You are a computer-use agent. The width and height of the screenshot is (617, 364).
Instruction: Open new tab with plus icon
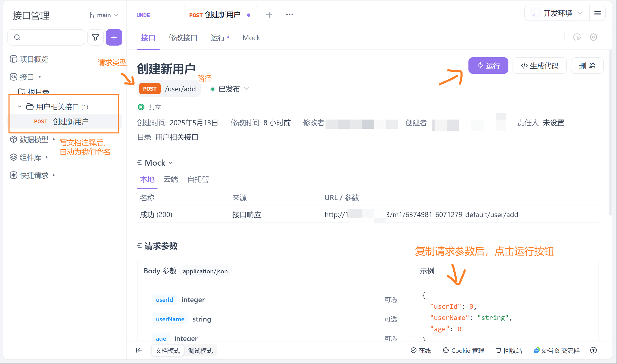pos(269,15)
